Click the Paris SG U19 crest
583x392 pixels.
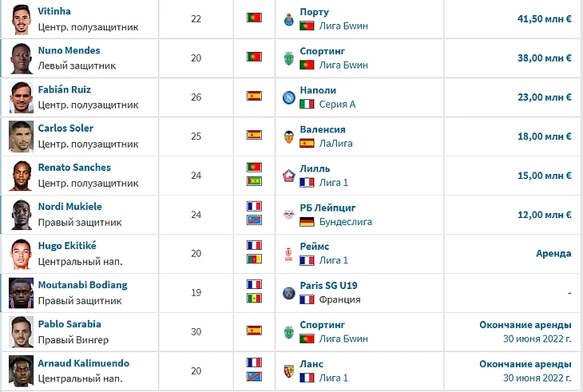pyautogui.click(x=289, y=293)
